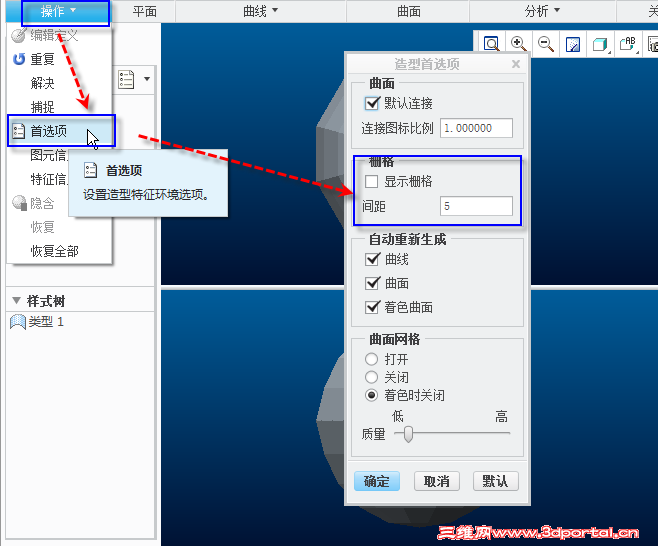The width and height of the screenshot is (658, 546).
Task: Click the 确定 button
Action: [376, 481]
